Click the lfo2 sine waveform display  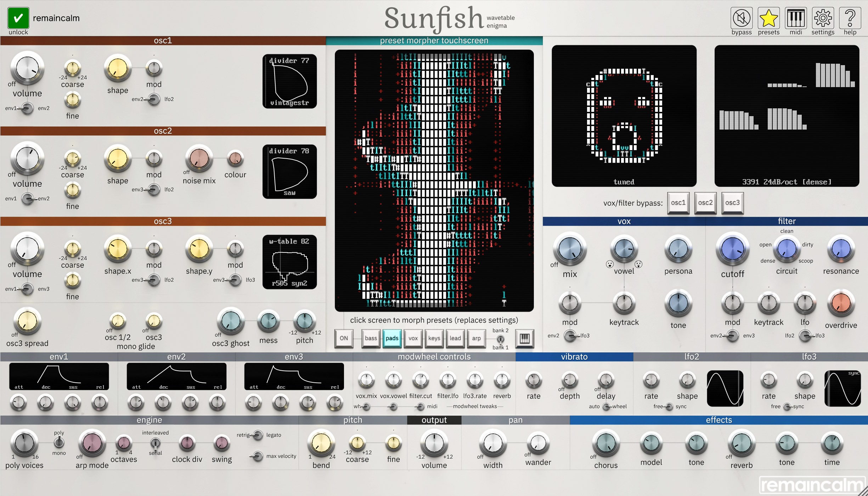point(725,388)
